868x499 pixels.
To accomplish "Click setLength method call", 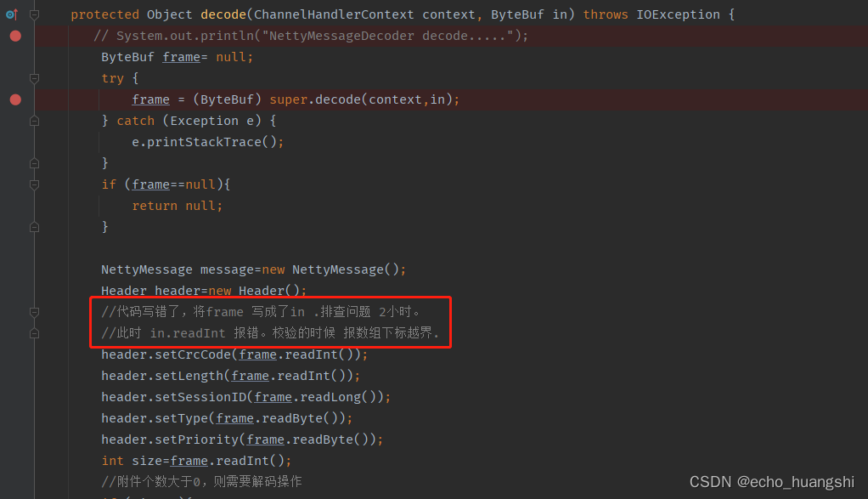I will [189, 376].
